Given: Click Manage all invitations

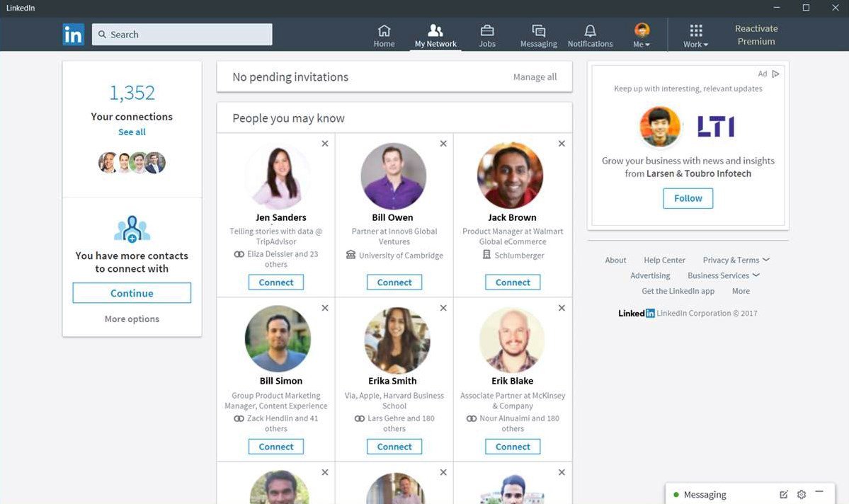Looking at the screenshot, I should pyautogui.click(x=535, y=77).
